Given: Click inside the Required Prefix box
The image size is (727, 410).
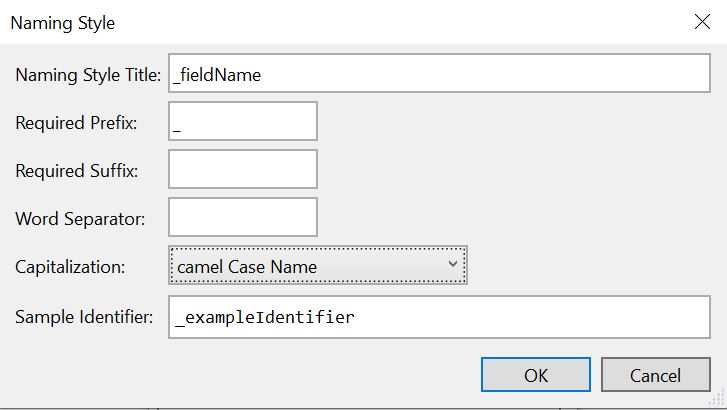Looking at the screenshot, I should coord(243,121).
